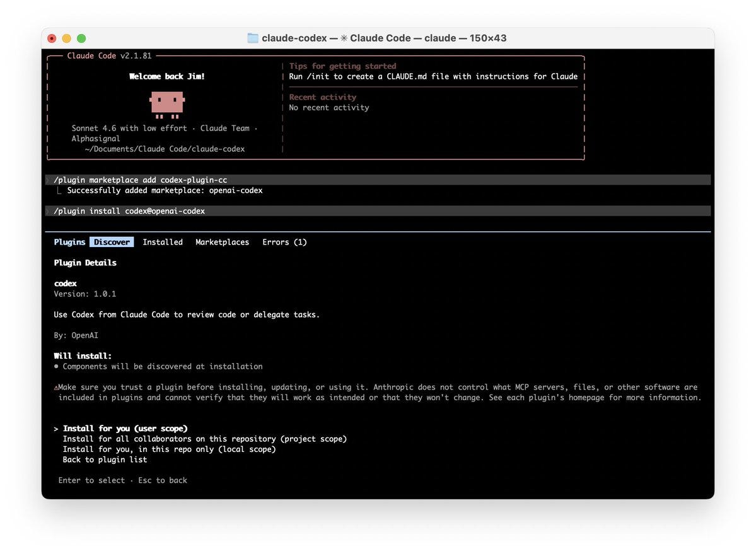Click the 'Claude Code v2.1.81' version label

point(109,56)
